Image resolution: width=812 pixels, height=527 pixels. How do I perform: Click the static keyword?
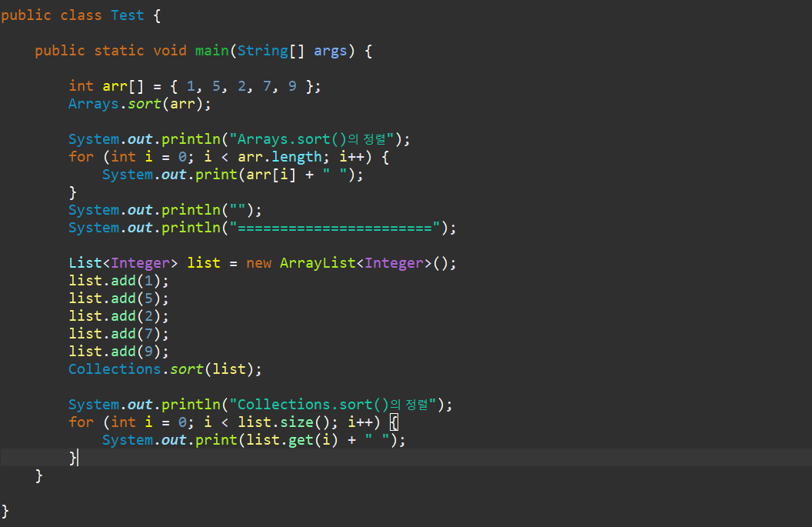[x=119, y=50]
